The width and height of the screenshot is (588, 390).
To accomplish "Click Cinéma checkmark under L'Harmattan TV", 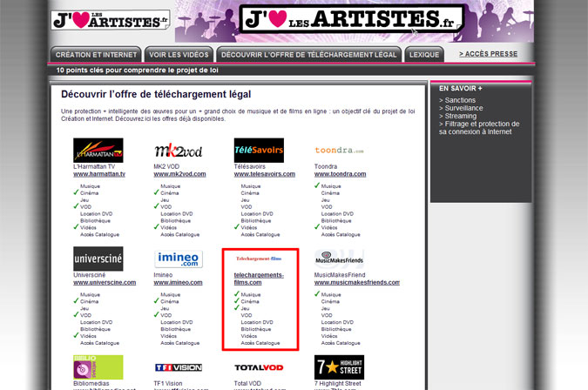I will [x=76, y=192].
